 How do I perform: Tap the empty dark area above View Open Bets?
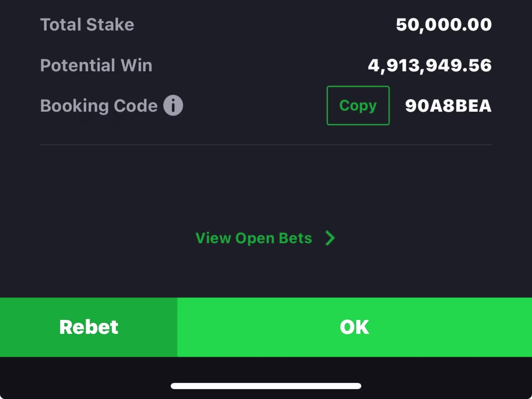coord(266,186)
